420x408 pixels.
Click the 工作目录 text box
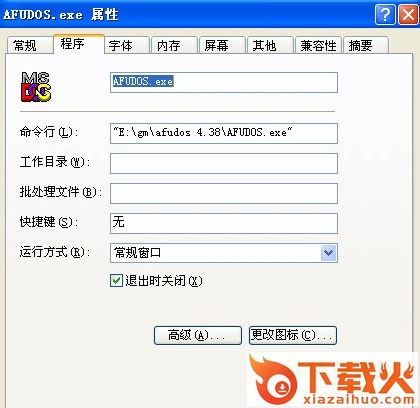[x=224, y=163]
